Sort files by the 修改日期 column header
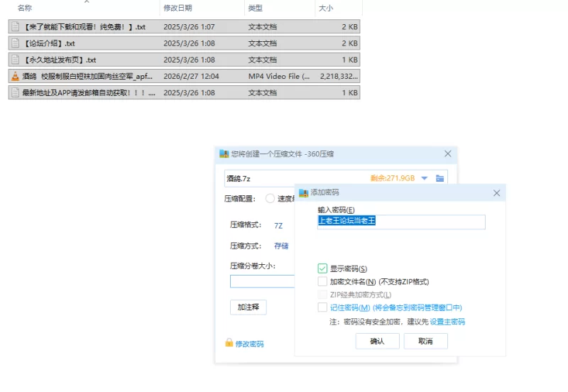Image resolution: width=568 pixels, height=392 pixels. coord(177,8)
